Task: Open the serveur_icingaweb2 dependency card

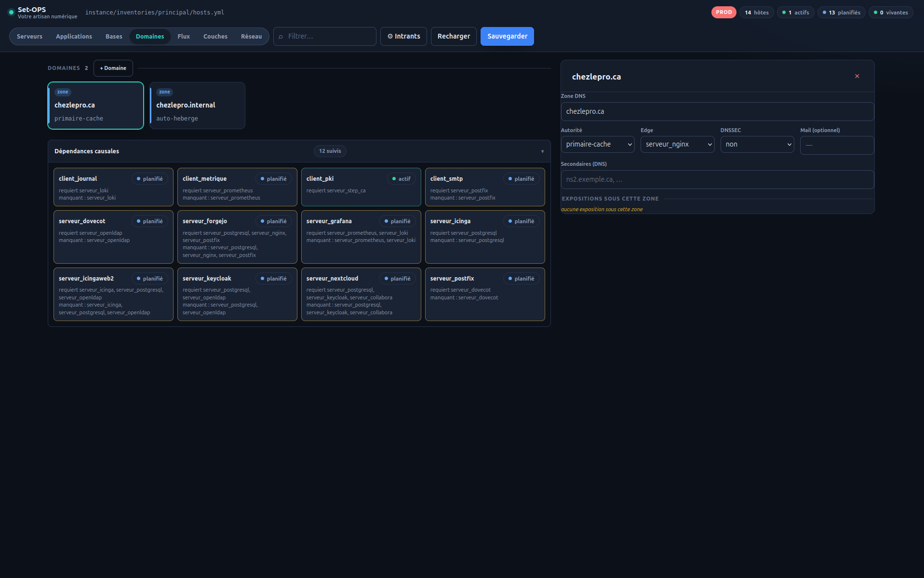Action: 113,294
